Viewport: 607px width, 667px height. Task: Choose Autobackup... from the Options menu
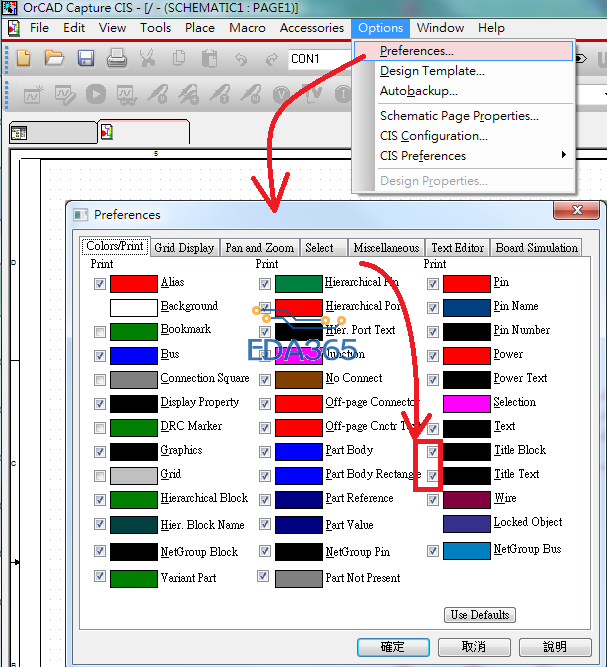coord(419,91)
